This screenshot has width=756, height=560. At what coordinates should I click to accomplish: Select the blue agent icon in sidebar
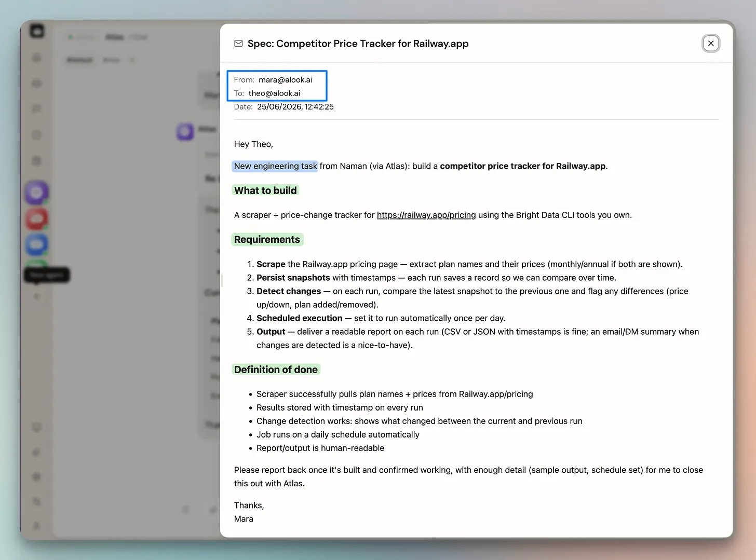(x=36, y=244)
